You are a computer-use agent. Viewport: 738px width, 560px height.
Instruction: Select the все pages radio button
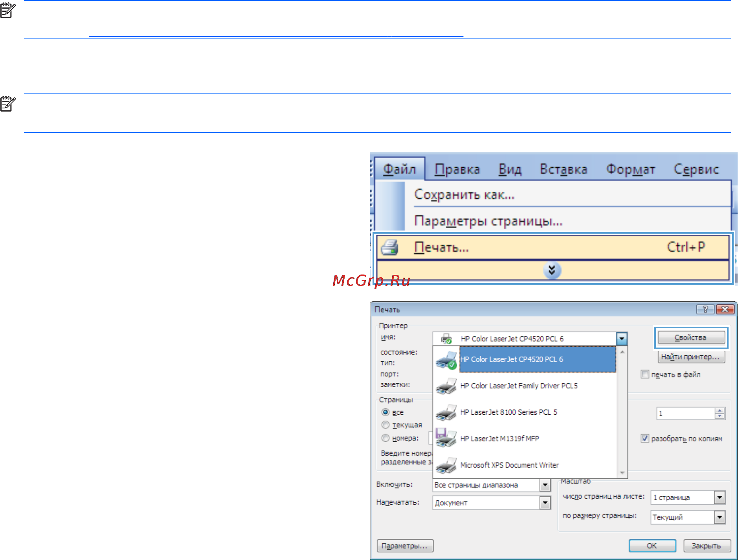(386, 412)
